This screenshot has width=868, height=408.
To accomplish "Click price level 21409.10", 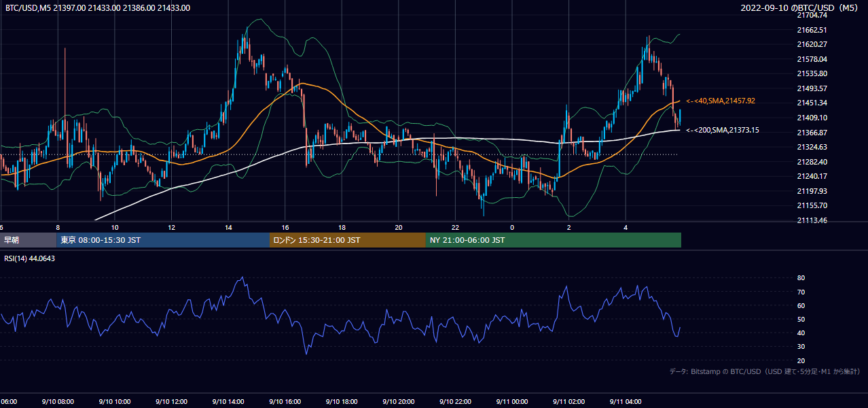I will (812, 118).
